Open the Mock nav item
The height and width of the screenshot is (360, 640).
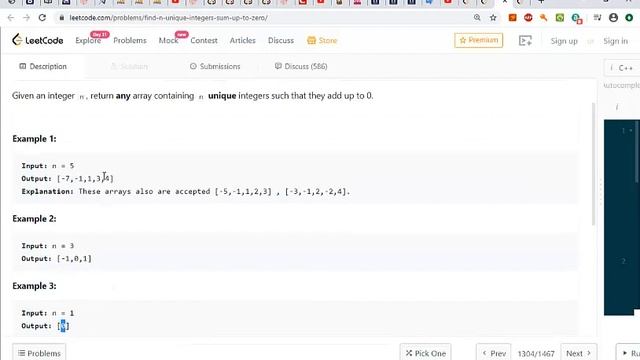(168, 40)
